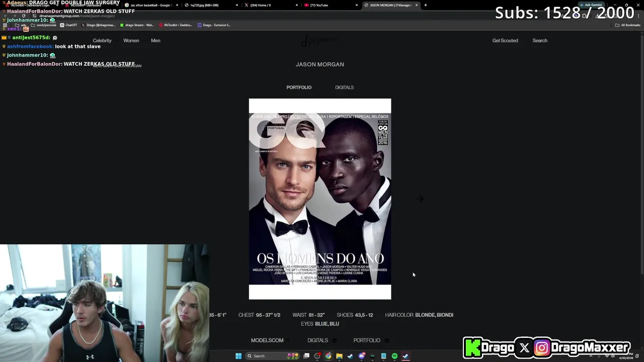Open Discord from the taskbar
The height and width of the screenshot is (362, 644).
pos(361,356)
